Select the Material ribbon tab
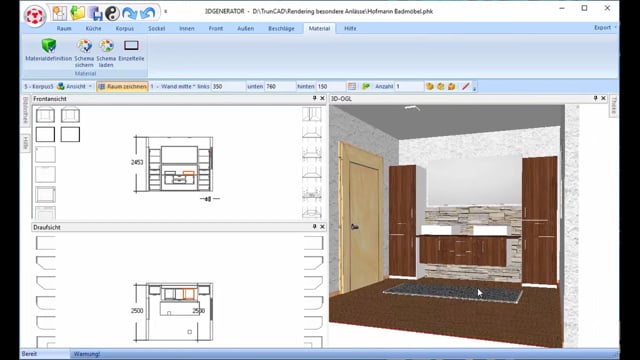Screen dimensions: 640x360 tap(319, 28)
